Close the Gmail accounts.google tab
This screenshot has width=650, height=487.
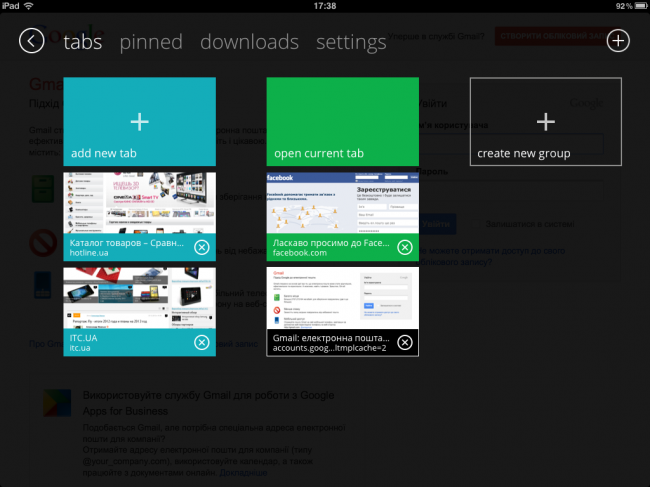[x=405, y=342]
